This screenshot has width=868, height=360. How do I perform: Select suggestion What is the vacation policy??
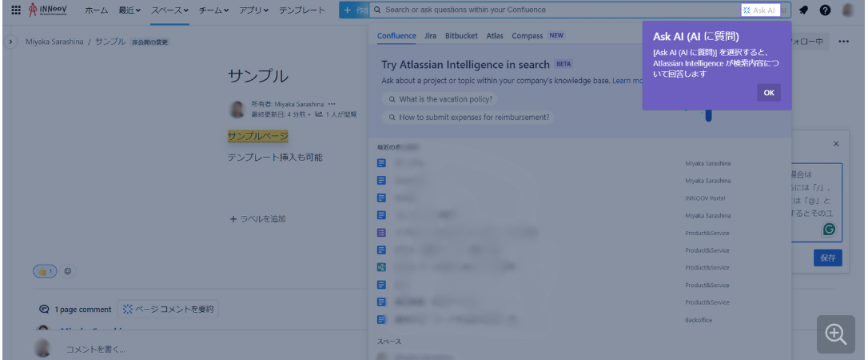point(440,99)
